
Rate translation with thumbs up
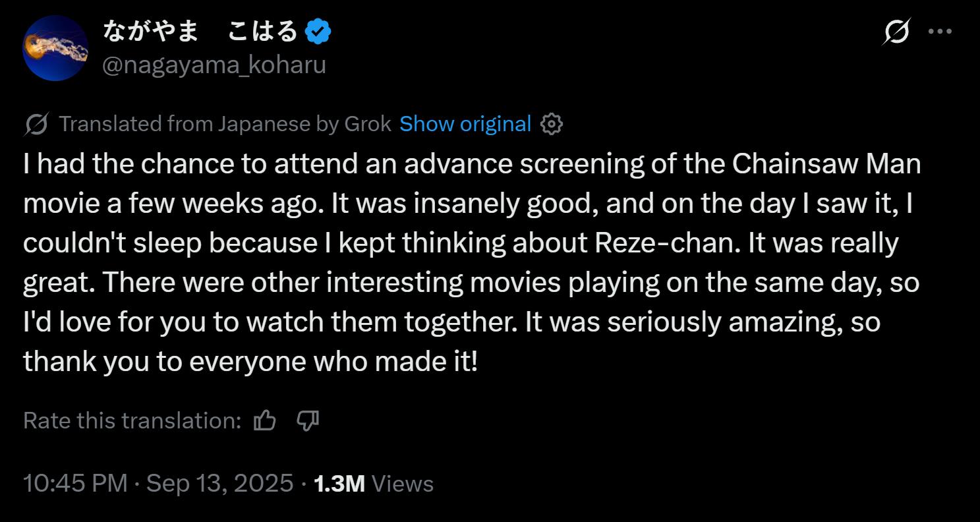pos(265,420)
